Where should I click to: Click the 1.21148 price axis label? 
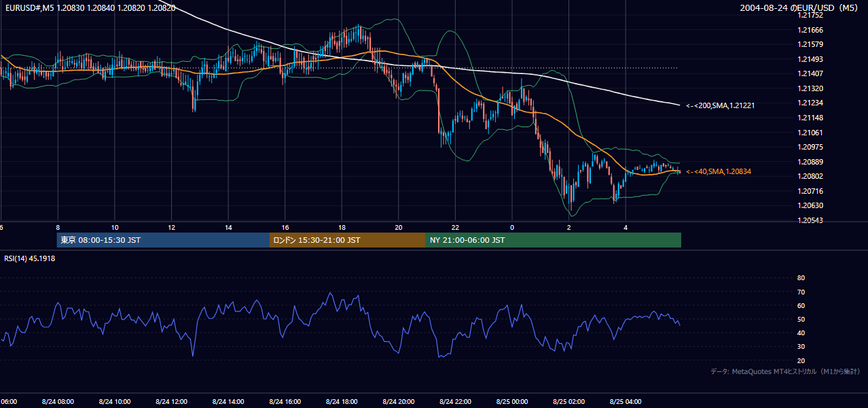pos(810,118)
